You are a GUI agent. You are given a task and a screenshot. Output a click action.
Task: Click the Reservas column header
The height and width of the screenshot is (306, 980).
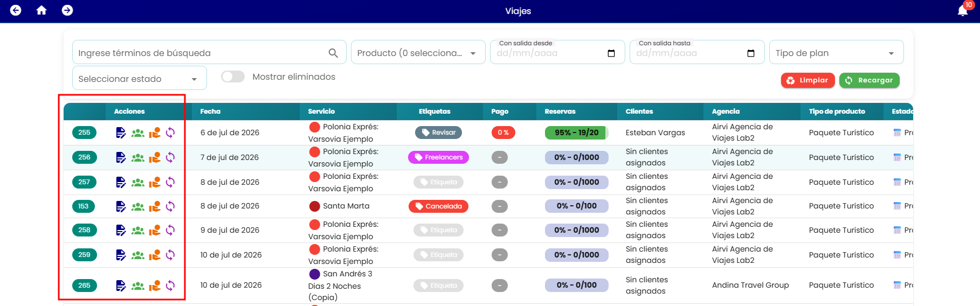[x=560, y=112]
